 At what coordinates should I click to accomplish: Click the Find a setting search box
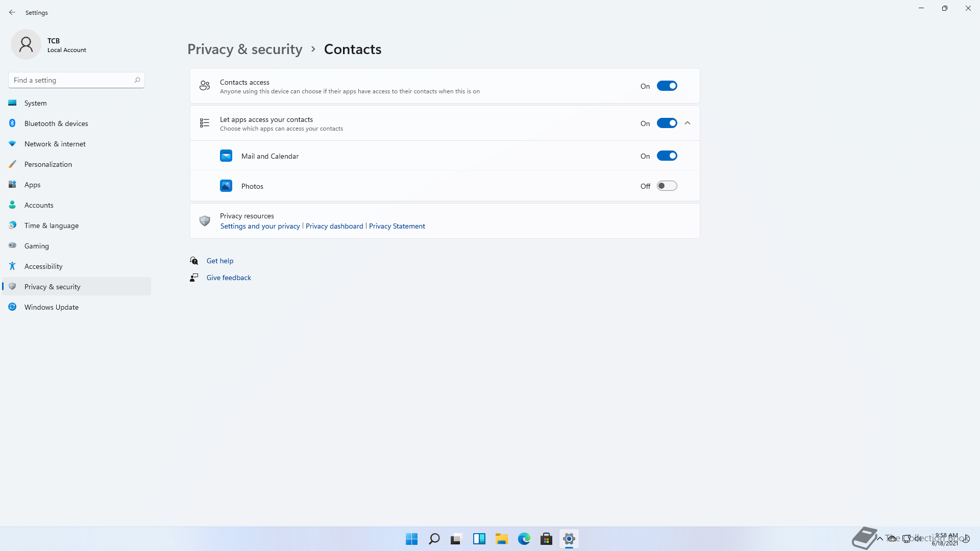[71, 80]
